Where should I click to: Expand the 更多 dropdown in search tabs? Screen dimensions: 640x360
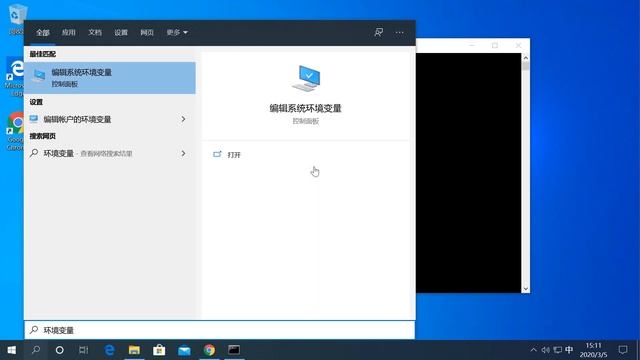[177, 32]
